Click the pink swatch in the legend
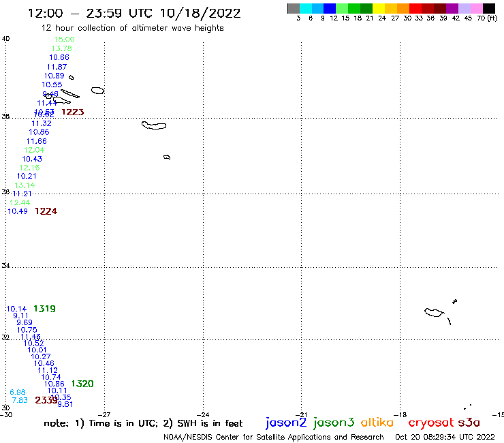 pyautogui.click(x=476, y=8)
